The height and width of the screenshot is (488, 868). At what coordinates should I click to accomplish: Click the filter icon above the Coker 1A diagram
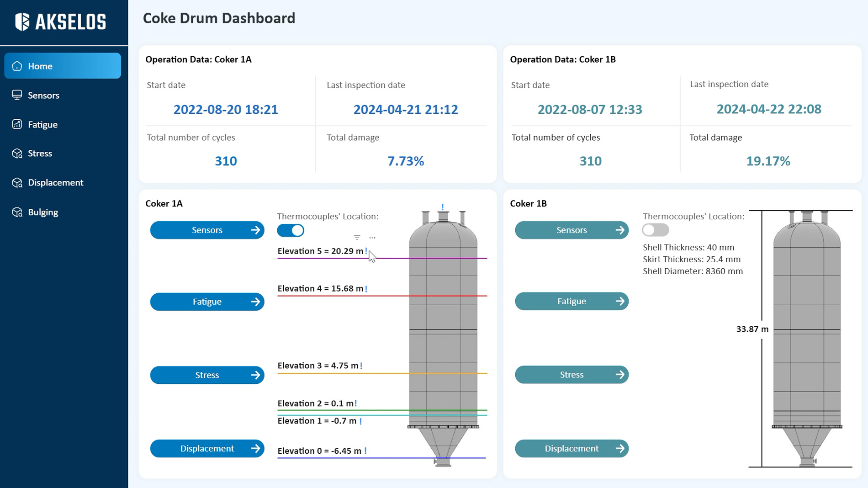[357, 237]
